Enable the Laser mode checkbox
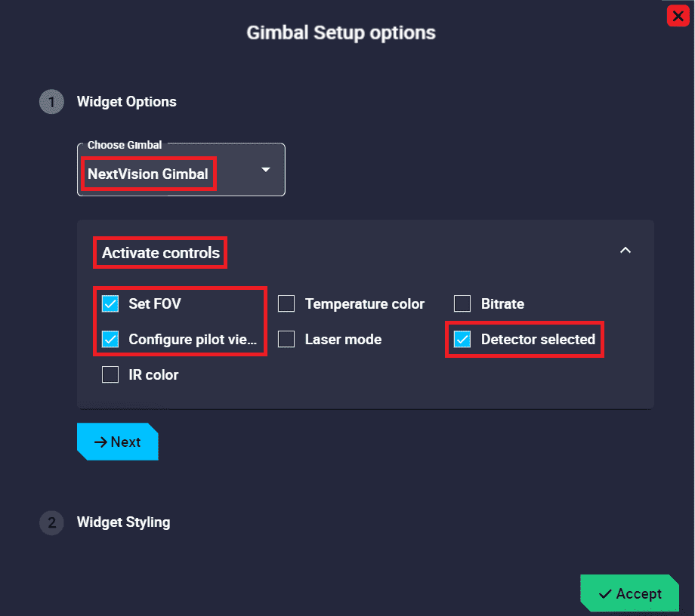 pos(286,339)
